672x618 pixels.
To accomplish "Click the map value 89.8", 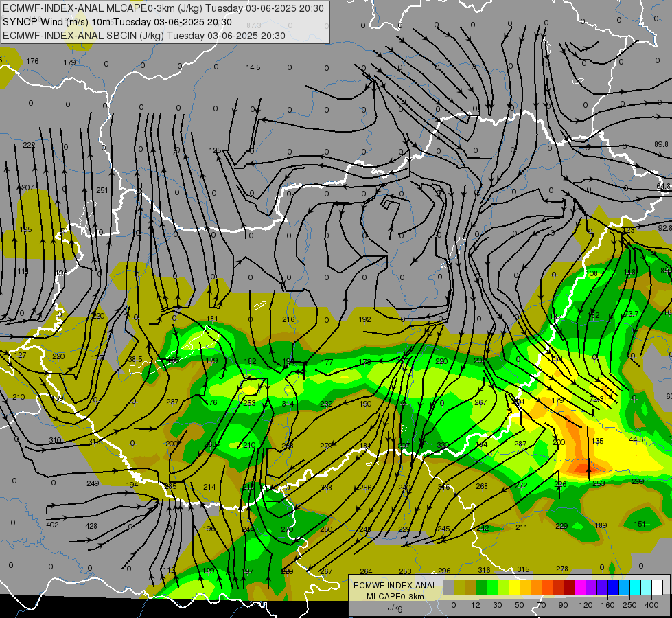I will click(661, 144).
